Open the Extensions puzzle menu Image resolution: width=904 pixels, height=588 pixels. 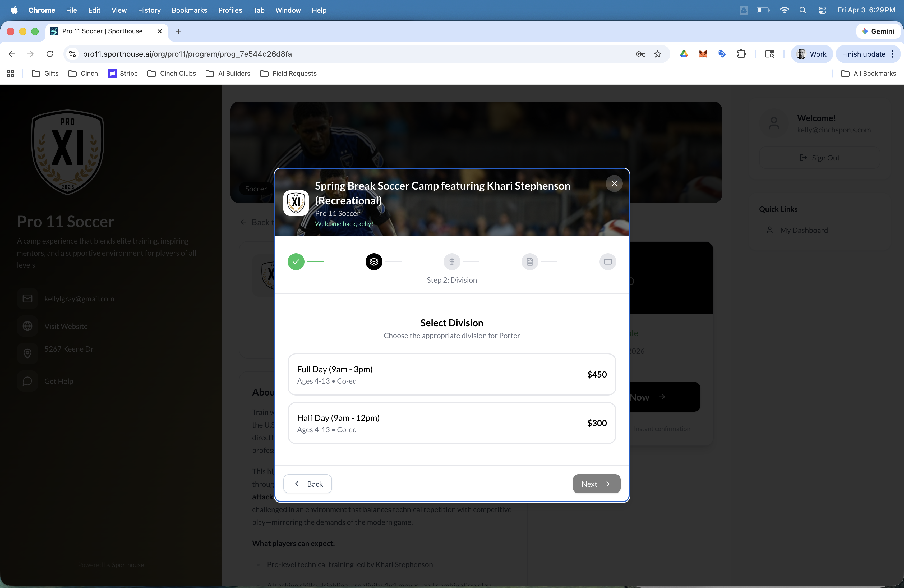point(741,54)
